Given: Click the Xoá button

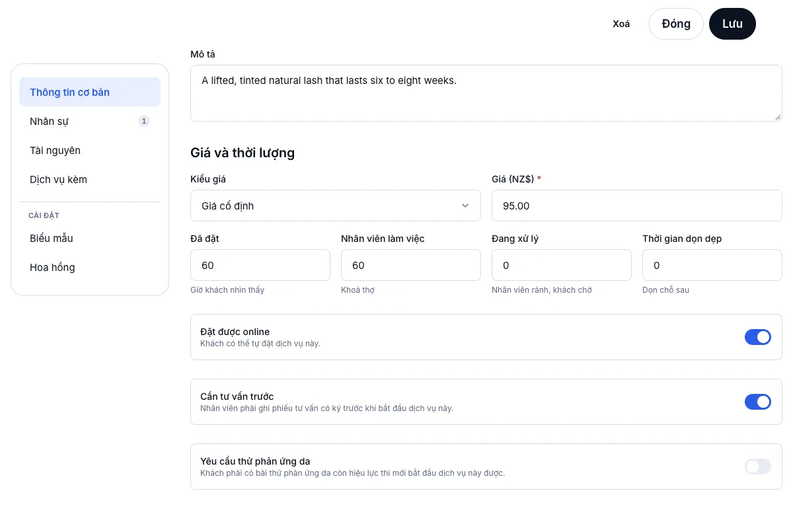Looking at the screenshot, I should (621, 24).
